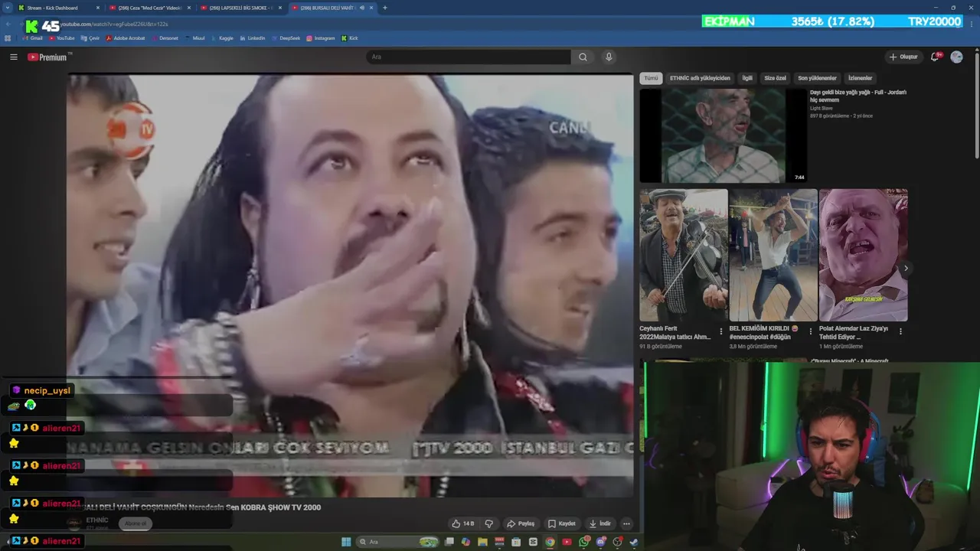Select the Tümü filter chip

(651, 78)
